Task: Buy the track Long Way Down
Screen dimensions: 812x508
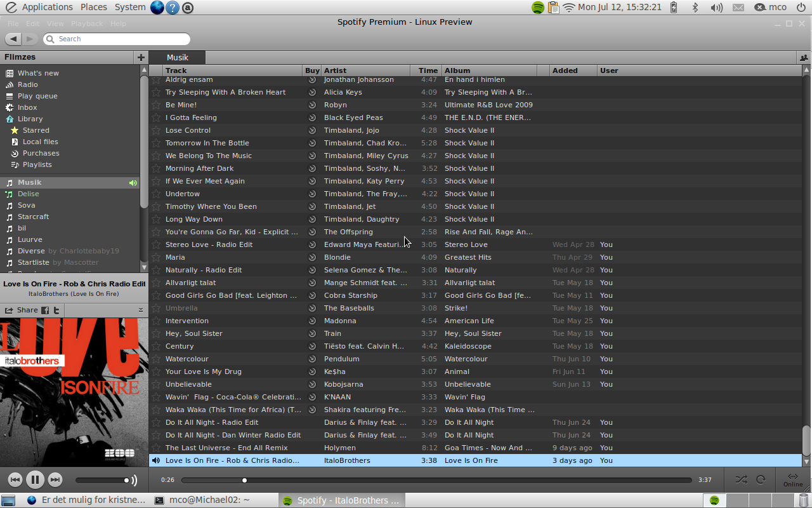Action: pos(312,219)
